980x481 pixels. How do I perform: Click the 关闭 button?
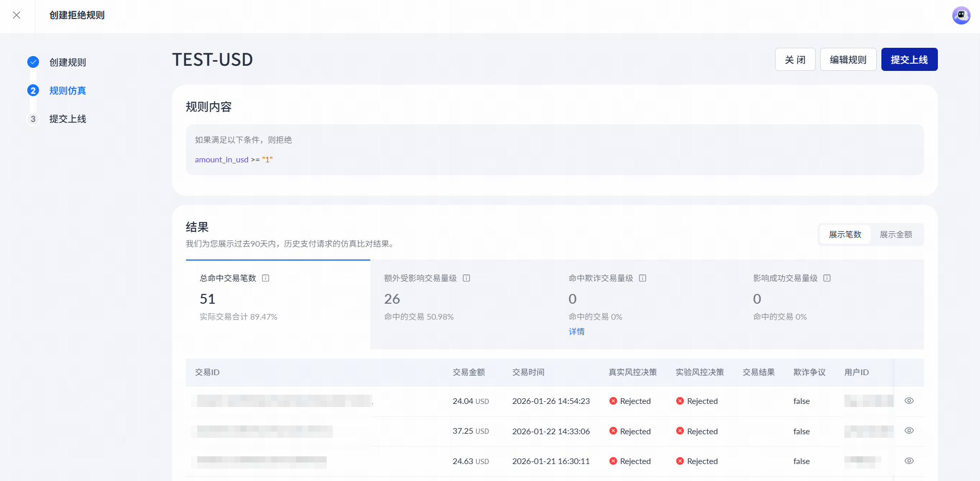point(795,60)
